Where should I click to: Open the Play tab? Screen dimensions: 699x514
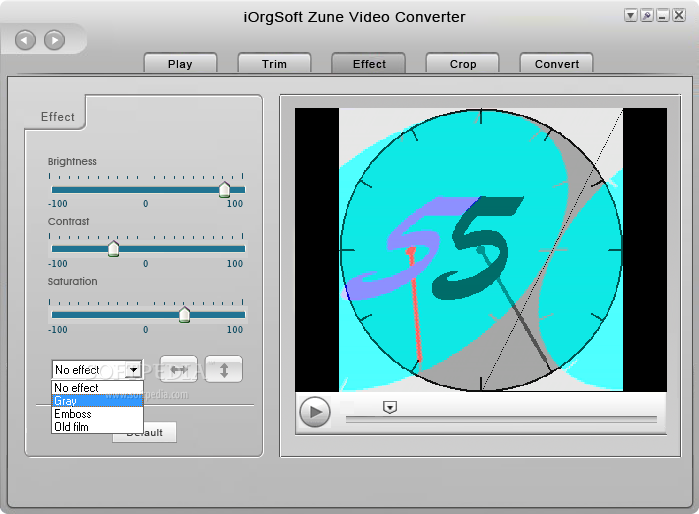pos(180,63)
